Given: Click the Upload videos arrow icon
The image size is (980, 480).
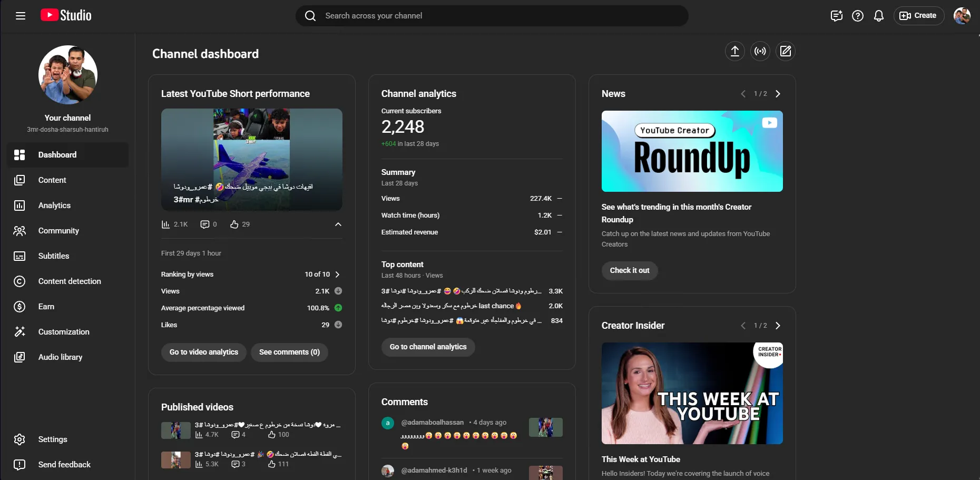Looking at the screenshot, I should tap(735, 51).
